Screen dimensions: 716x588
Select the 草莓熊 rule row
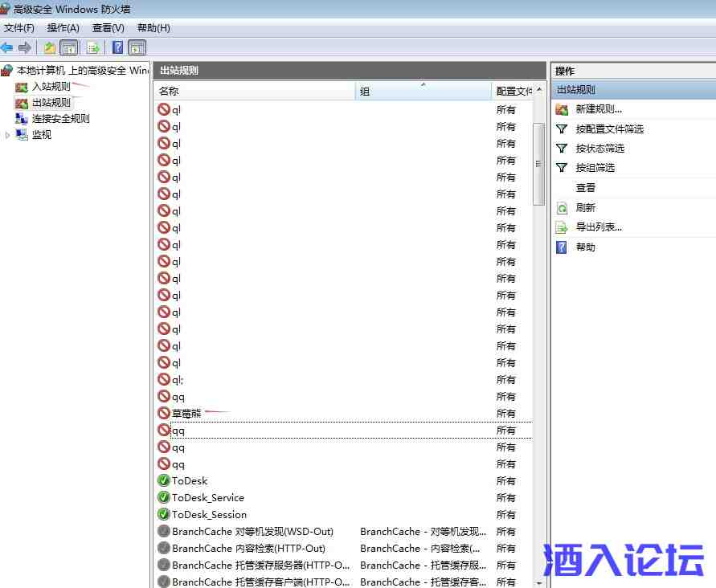click(344, 414)
